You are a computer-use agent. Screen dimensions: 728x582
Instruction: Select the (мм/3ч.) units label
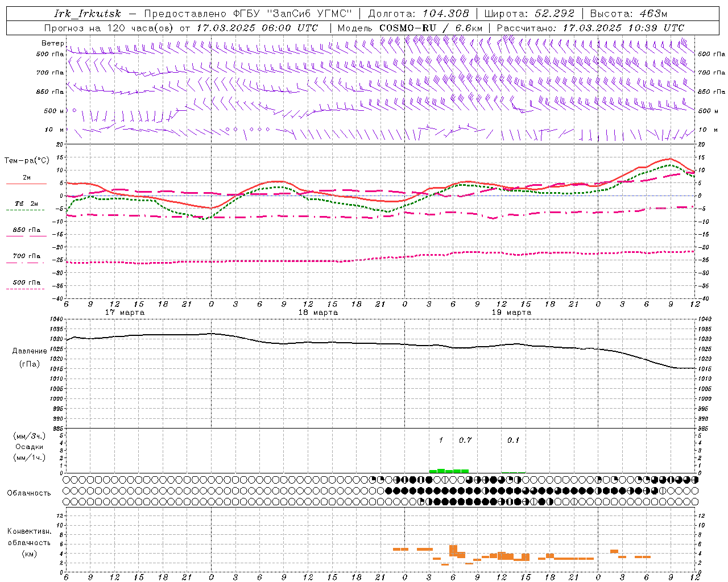click(x=30, y=436)
